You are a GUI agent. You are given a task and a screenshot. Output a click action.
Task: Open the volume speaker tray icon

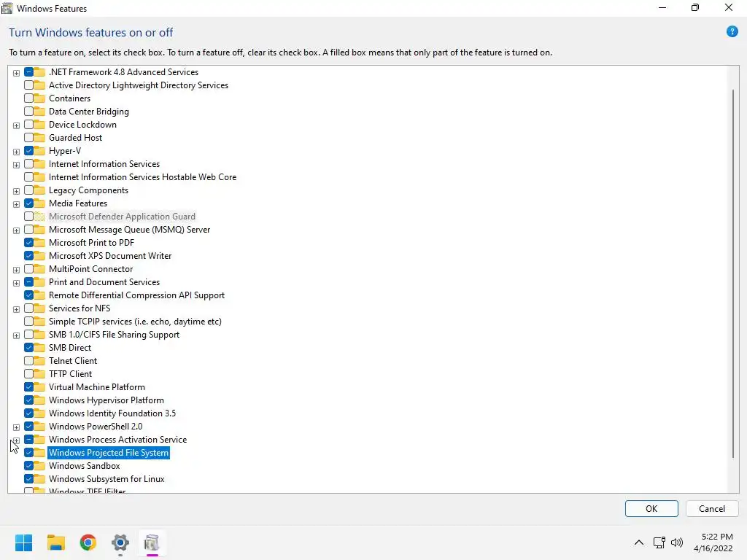pos(676,542)
